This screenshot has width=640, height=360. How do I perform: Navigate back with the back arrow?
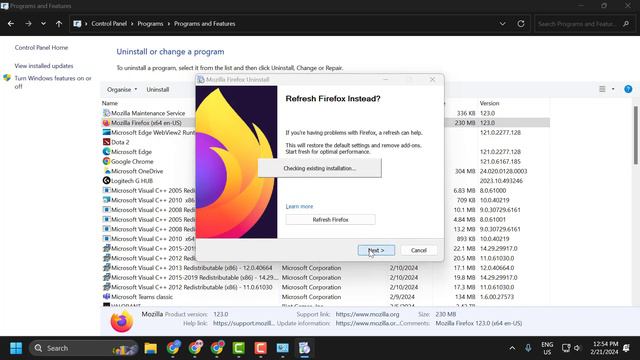point(11,24)
